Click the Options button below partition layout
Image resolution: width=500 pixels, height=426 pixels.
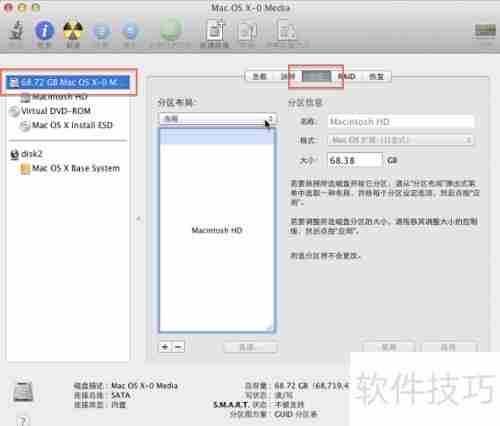250,348
